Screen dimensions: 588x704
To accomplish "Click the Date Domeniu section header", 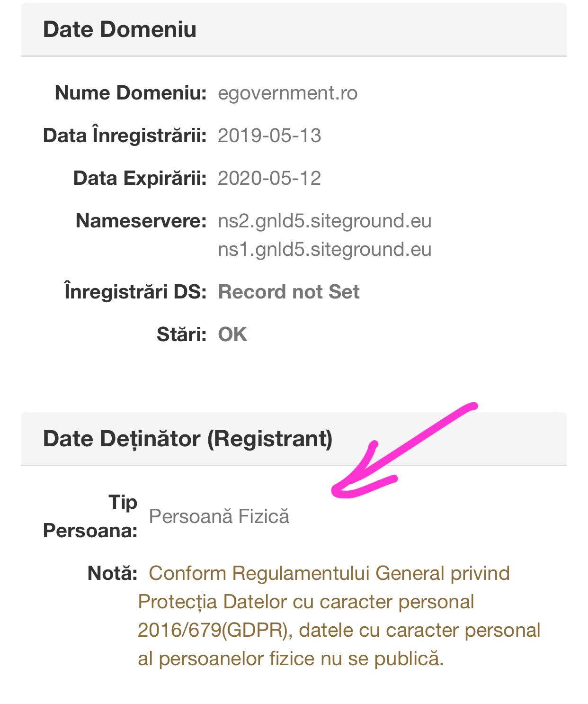I will (120, 29).
